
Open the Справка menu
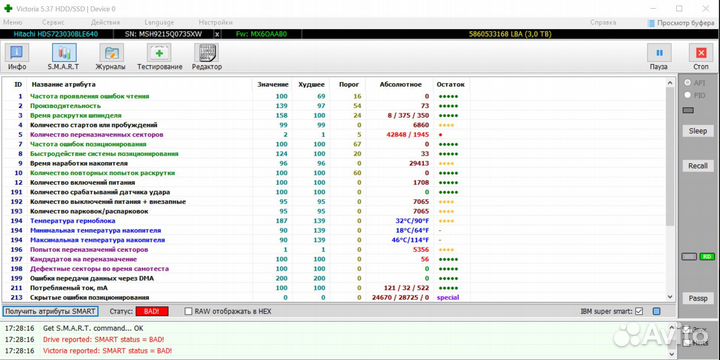click(x=603, y=22)
